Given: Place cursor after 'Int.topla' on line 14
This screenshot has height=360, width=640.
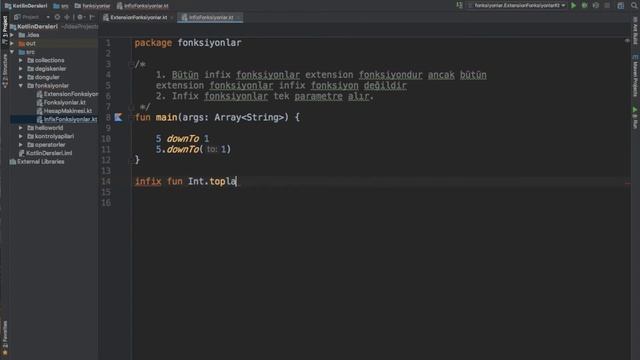Looking at the screenshot, I should [236, 181].
